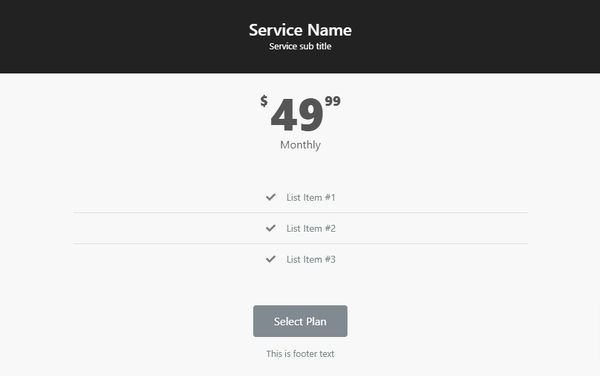The image size is (600, 376).
Task: Click the dollar sign symbol
Action: click(x=264, y=101)
